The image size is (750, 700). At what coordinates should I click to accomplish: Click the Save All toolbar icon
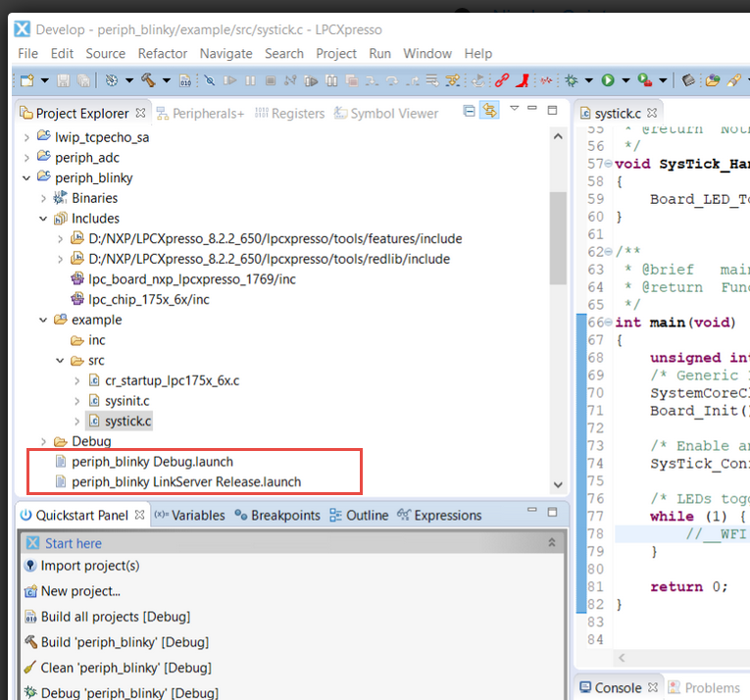coord(83,80)
